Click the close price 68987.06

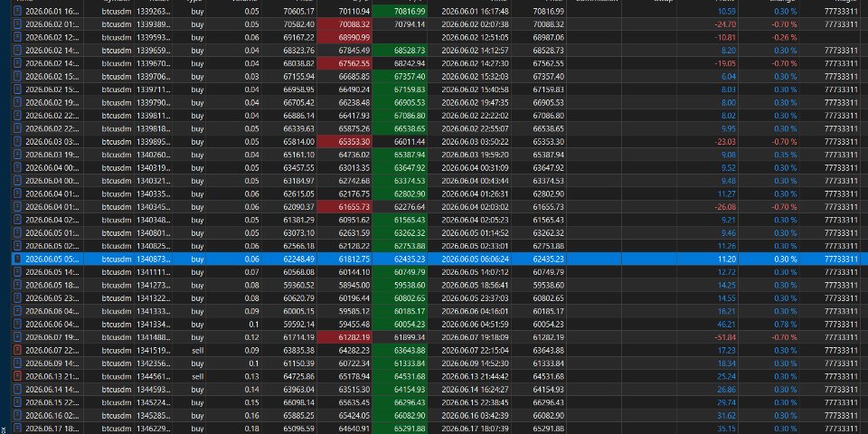click(549, 37)
